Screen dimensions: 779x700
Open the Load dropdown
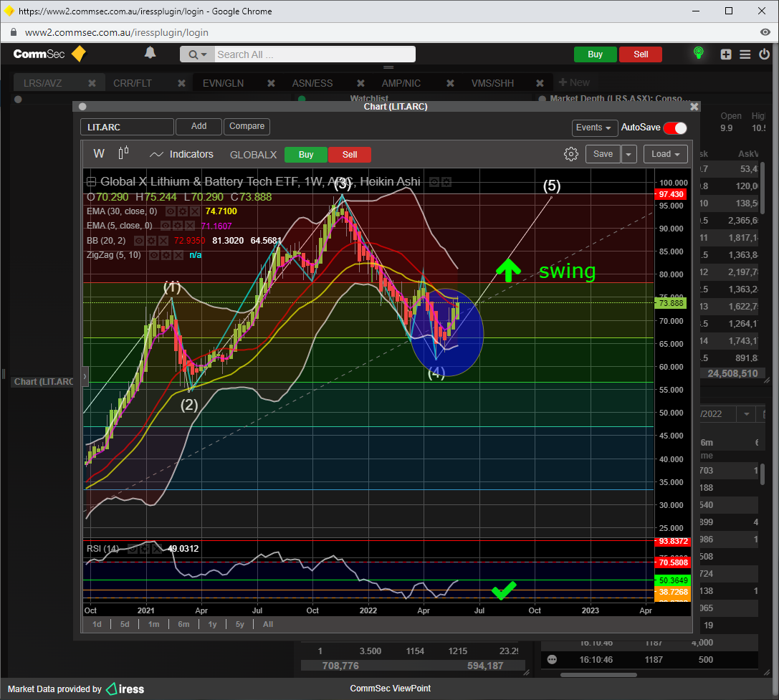[666, 154]
